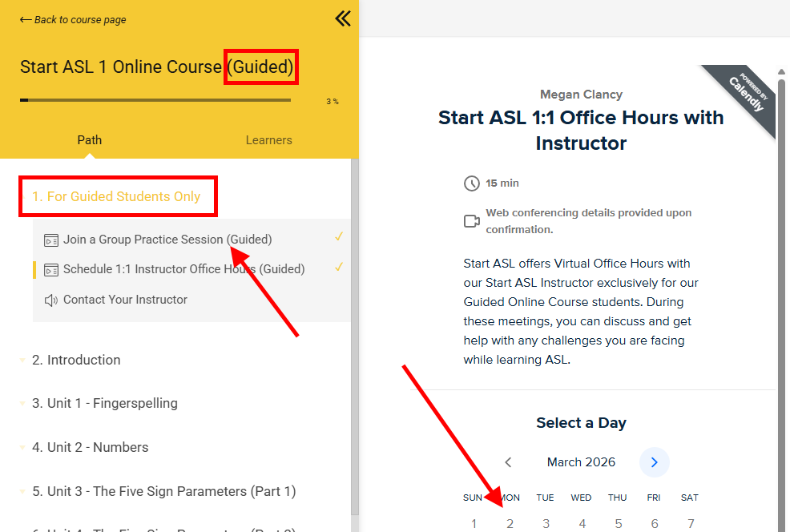This screenshot has width=790, height=532.
Task: Click the WED weekday header
Action: (581, 498)
